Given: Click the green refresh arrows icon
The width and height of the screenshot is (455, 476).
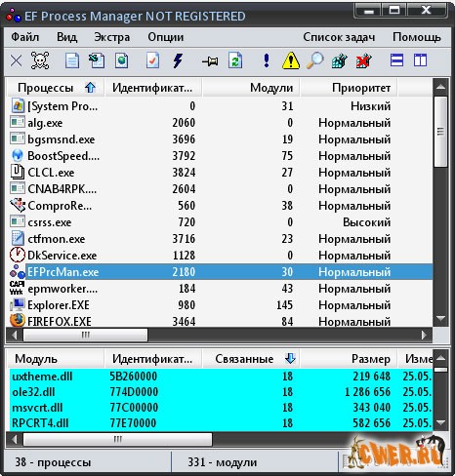Looking at the screenshot, I should pos(235,60).
